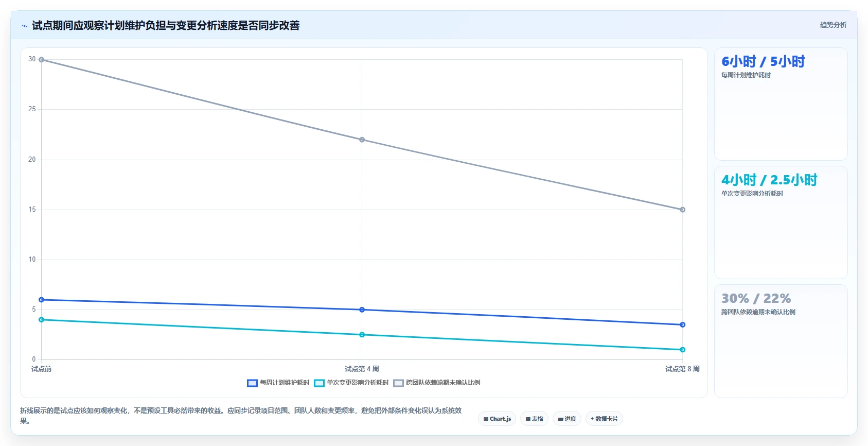Click the y-axis value 30
Screen dimensions: 868x446
[x=32, y=59]
